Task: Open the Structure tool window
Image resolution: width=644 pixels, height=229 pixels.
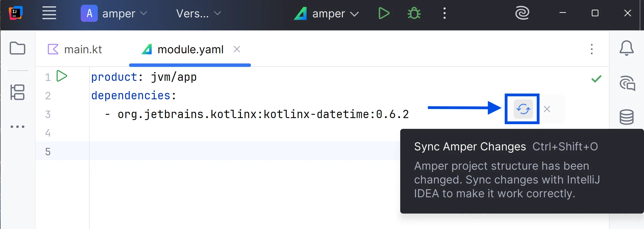Action: pos(17,92)
